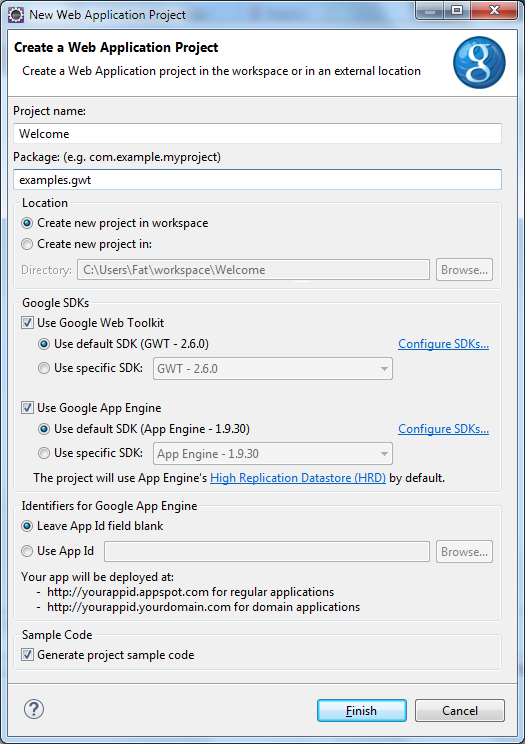Click the Google plugin logo icon
525x745 pixels.
pos(479,62)
